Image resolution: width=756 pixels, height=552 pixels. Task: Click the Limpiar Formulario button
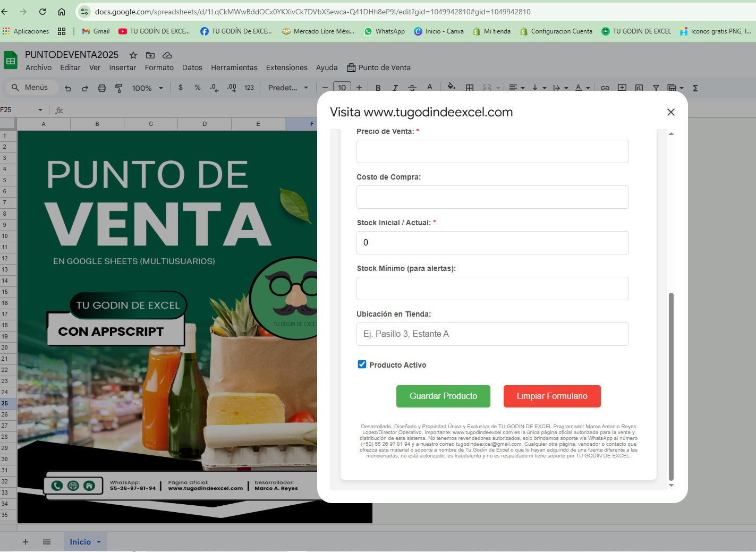tap(552, 396)
